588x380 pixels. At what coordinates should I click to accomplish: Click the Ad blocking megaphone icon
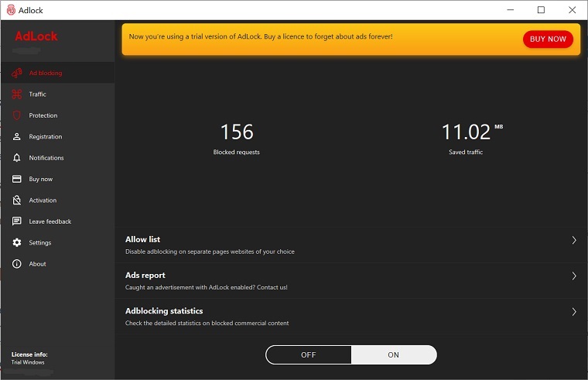tap(16, 74)
